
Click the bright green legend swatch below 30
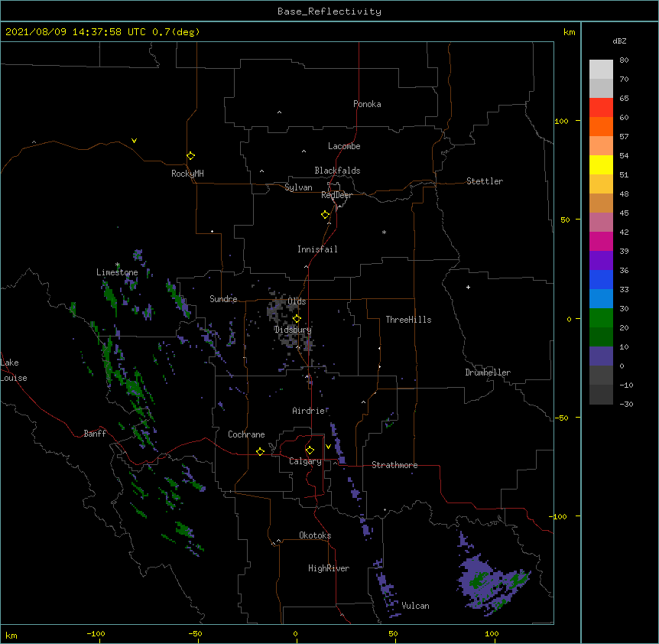[x=601, y=318]
